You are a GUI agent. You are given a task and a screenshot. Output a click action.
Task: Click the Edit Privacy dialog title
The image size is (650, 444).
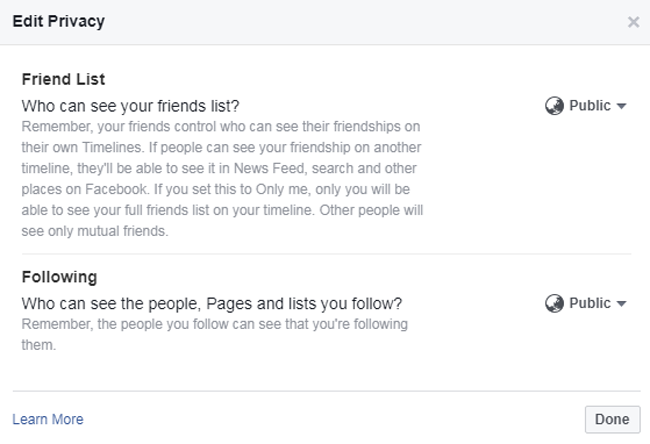click(58, 21)
